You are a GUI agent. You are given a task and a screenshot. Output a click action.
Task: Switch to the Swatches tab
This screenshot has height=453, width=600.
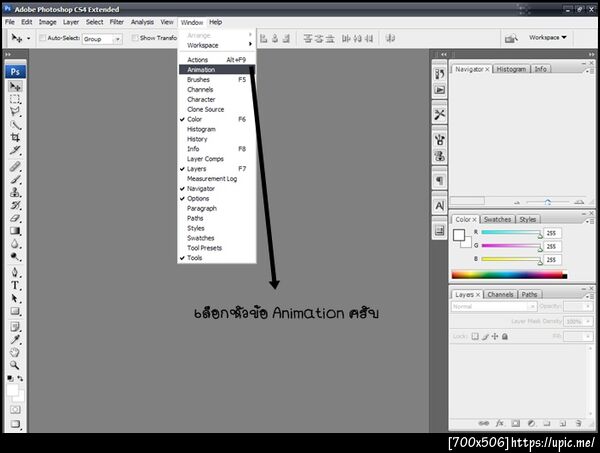tap(497, 219)
